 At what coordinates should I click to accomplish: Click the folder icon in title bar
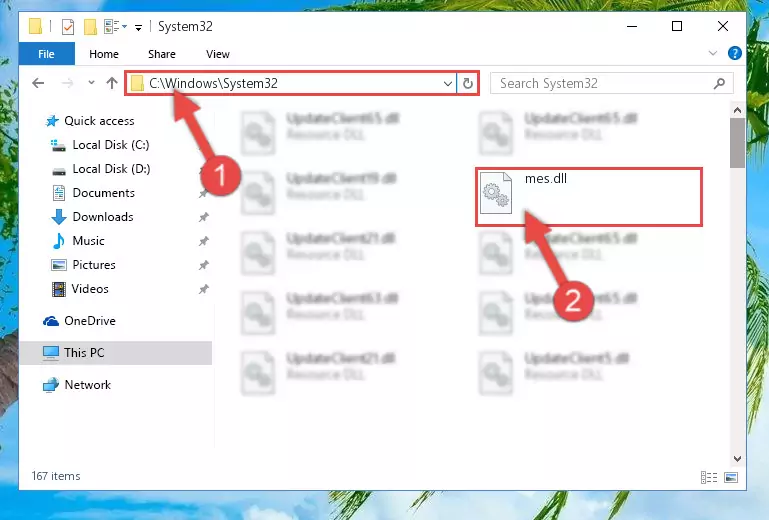click(x=35, y=26)
